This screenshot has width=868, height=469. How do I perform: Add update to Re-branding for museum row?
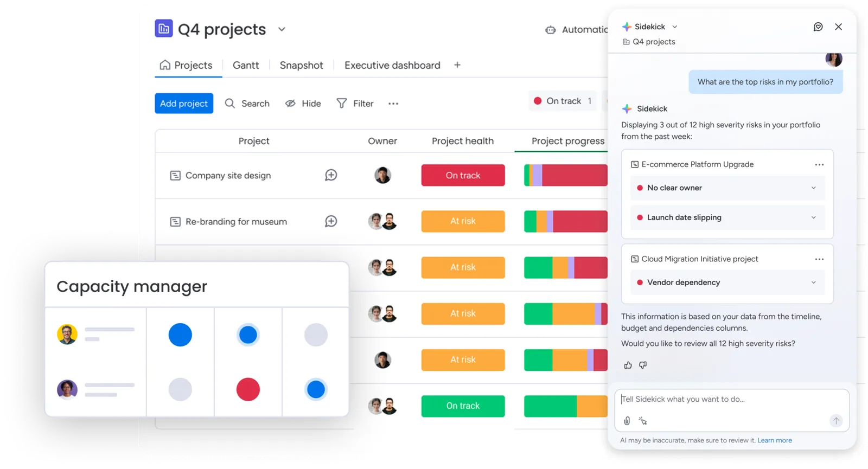coord(331,221)
